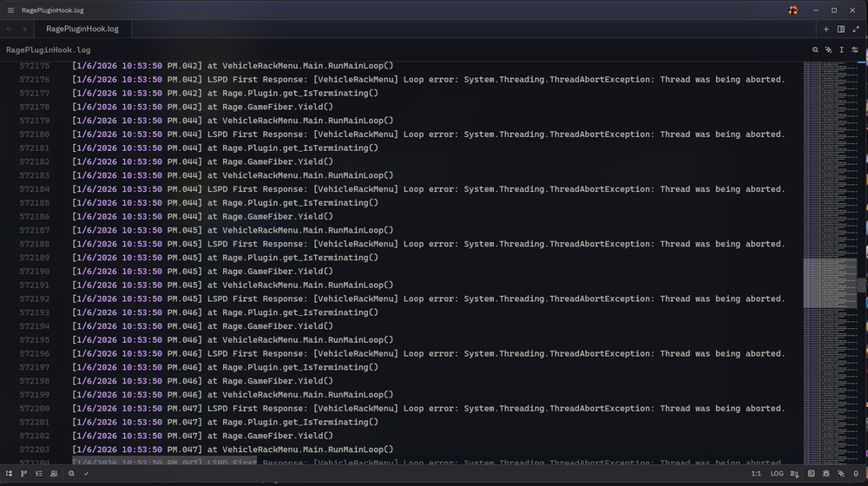Image resolution: width=868 pixels, height=486 pixels.
Task: Click the 1:1 cursor position indicator
Action: [x=755, y=474]
